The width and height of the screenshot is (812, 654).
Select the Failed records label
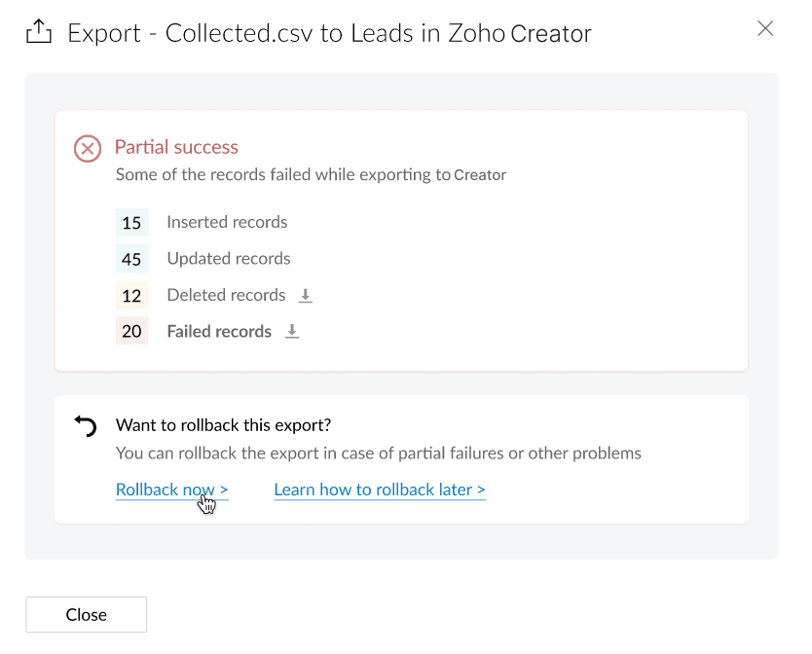219,332
